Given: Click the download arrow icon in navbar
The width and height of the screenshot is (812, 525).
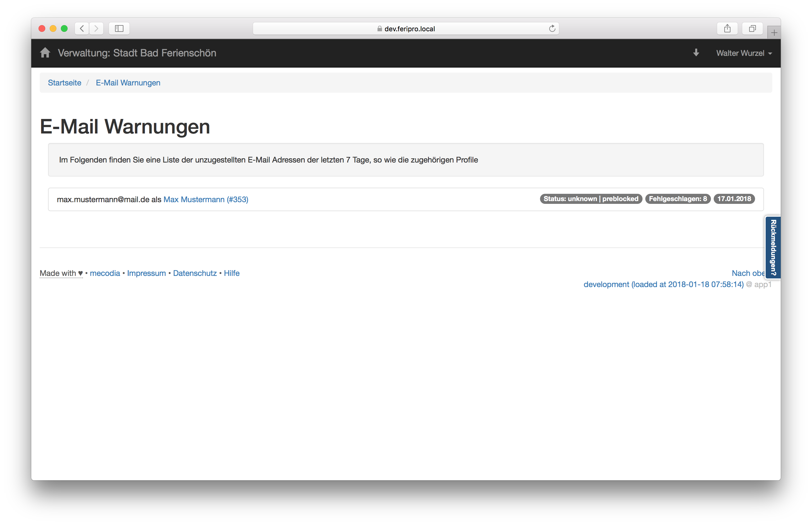Looking at the screenshot, I should (x=696, y=53).
